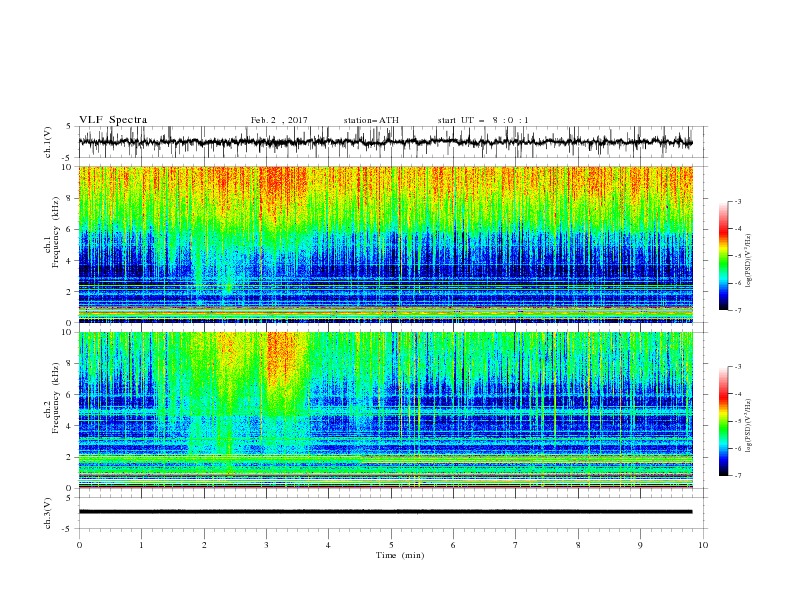Viewport: 792px width, 612px height.
Task: Click the "-7" label on ch.1 color bar
Action: tap(737, 310)
